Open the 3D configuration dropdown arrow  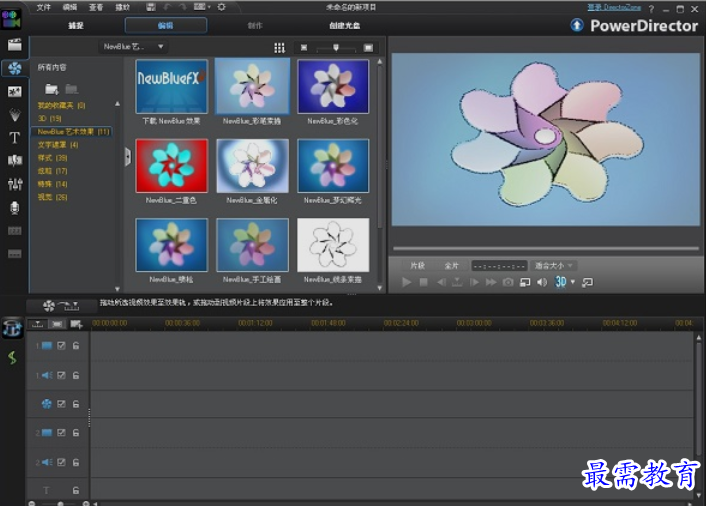(573, 282)
